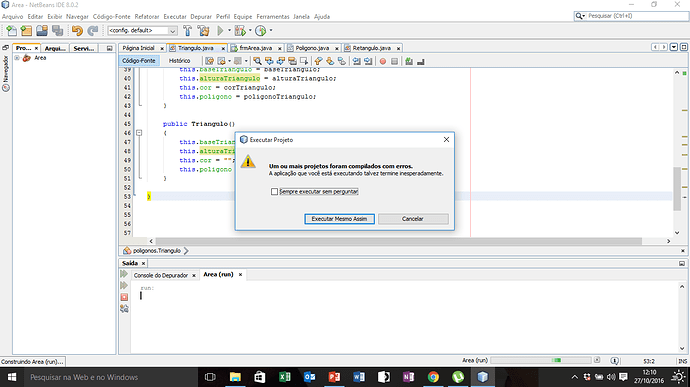
Task: Collapse the code fold at line 46
Action: tap(139, 133)
